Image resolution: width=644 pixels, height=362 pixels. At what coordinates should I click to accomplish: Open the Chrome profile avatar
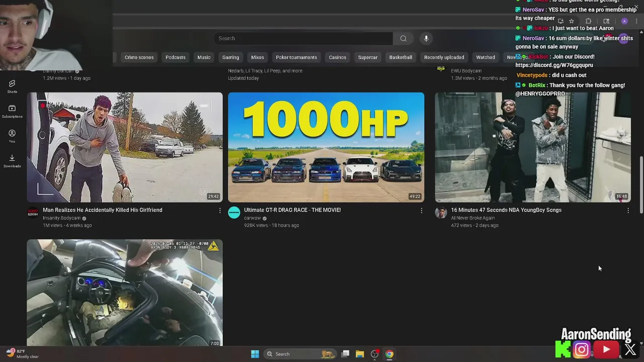point(624,21)
